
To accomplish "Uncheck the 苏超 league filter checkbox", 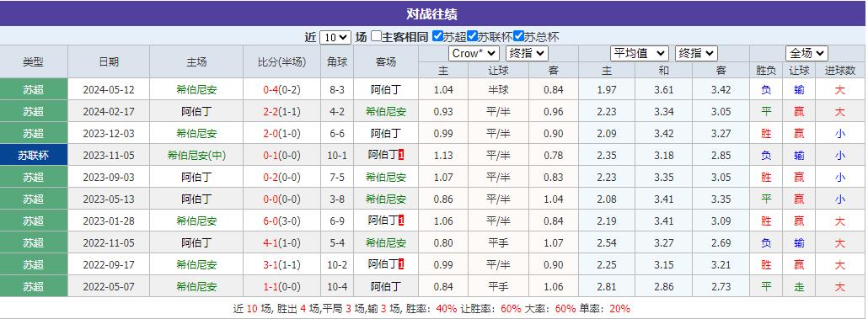I will (437, 36).
